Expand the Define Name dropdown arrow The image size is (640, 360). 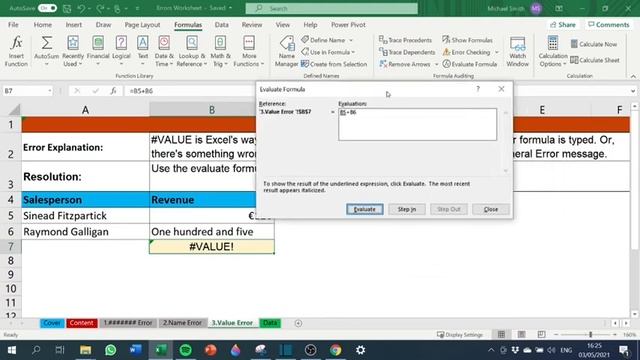[351, 40]
